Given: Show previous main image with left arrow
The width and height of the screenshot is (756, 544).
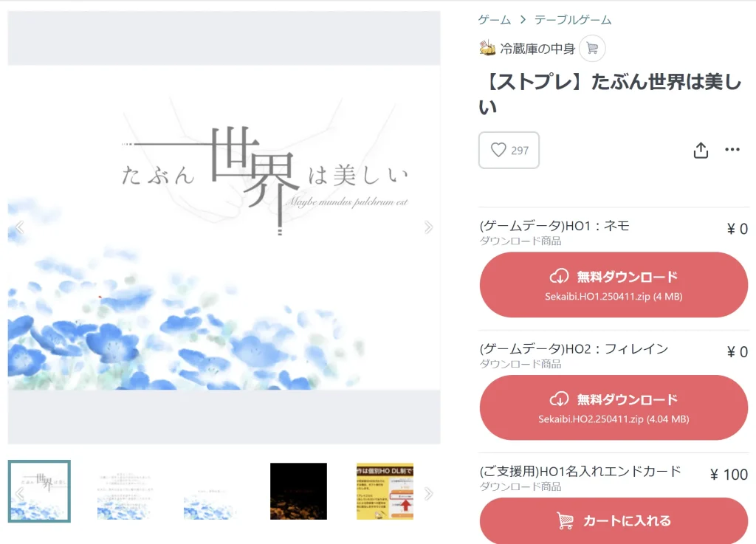Looking at the screenshot, I should [20, 227].
